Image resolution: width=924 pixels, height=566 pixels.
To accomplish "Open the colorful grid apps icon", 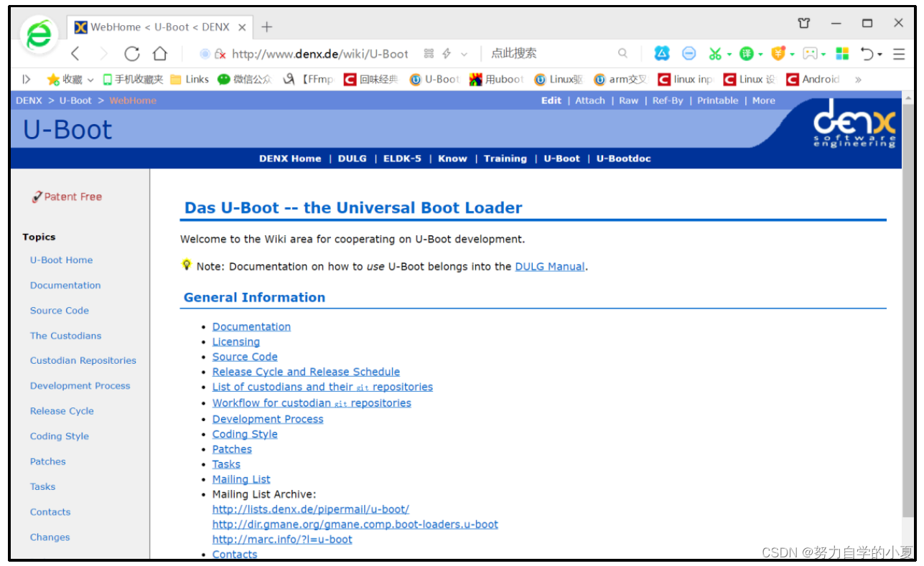I will point(842,53).
